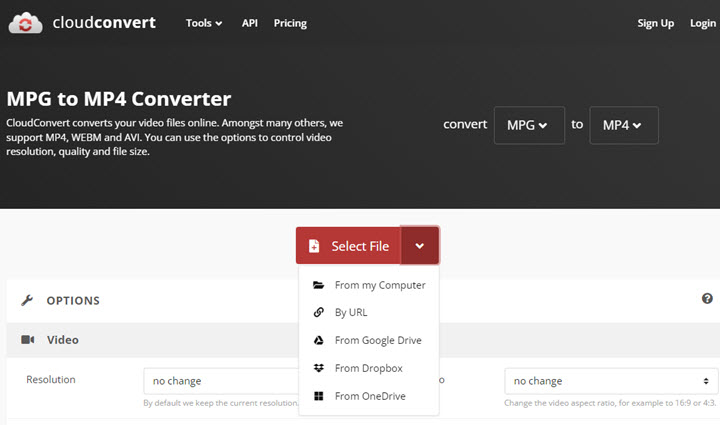720x425 pixels.
Task: Click the OneDrive windows icon
Action: (319, 396)
